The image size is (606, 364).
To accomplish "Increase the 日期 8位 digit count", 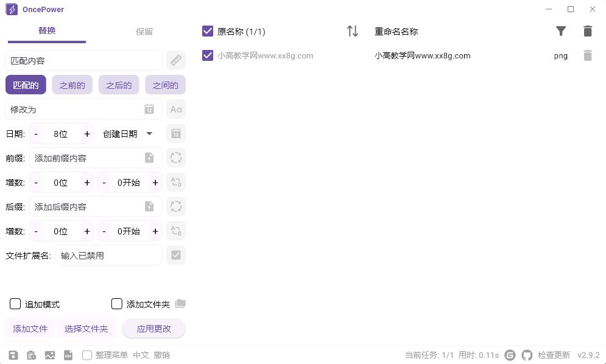I will click(x=87, y=134).
